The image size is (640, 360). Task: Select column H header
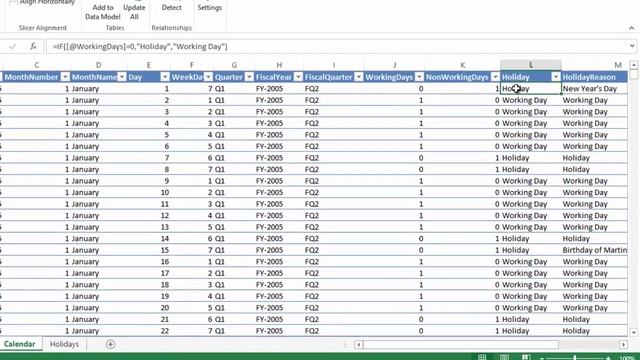click(279, 65)
